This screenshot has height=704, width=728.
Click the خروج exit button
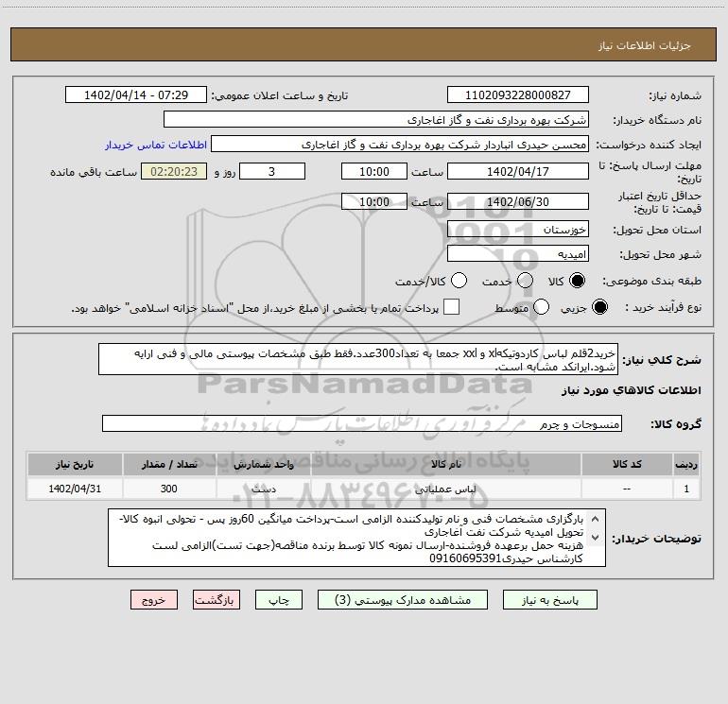pyautogui.click(x=154, y=600)
